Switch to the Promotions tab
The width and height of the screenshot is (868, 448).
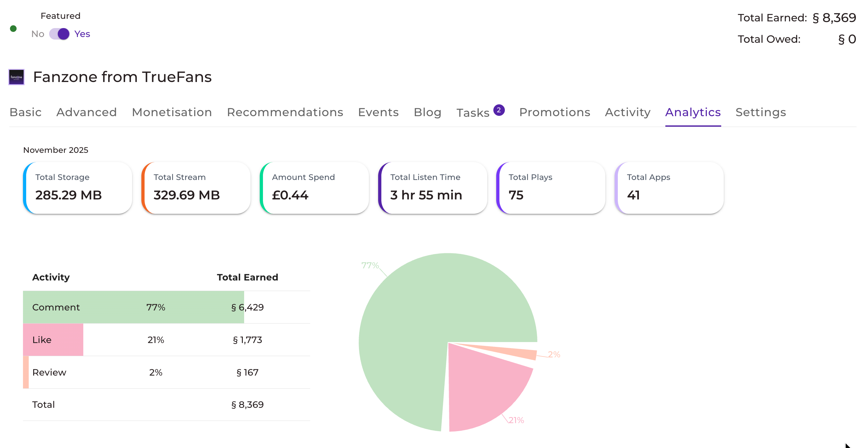[554, 112]
